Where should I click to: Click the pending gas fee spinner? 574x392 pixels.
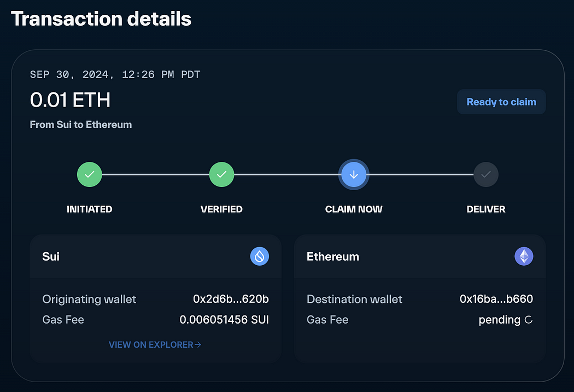click(529, 320)
